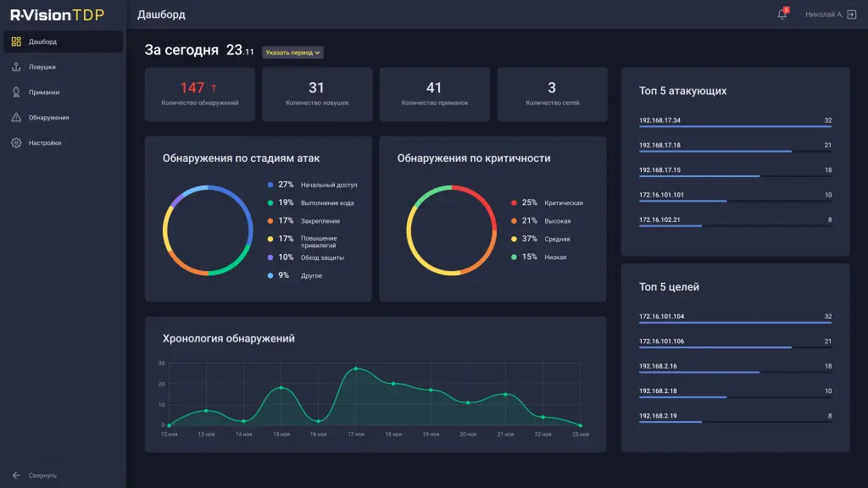The width and height of the screenshot is (868, 488).
Task: Open the notifications bell icon
Action: 782,14
